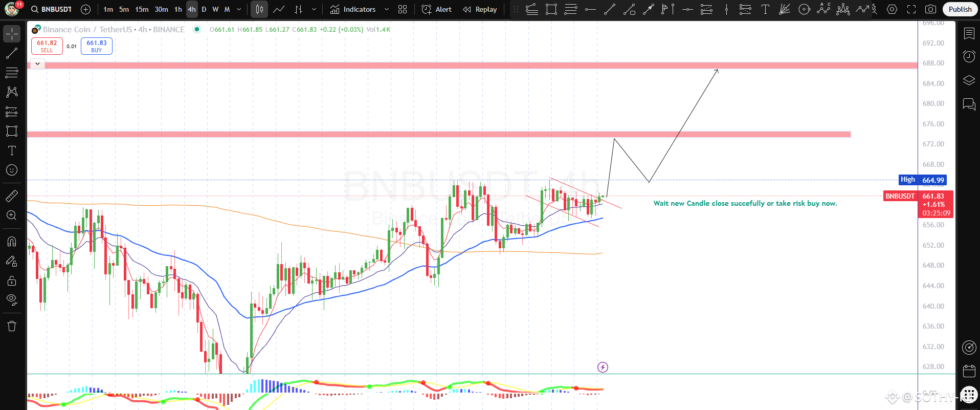980x410 pixels.
Task: Switch to the 1h timeframe
Action: (178, 9)
